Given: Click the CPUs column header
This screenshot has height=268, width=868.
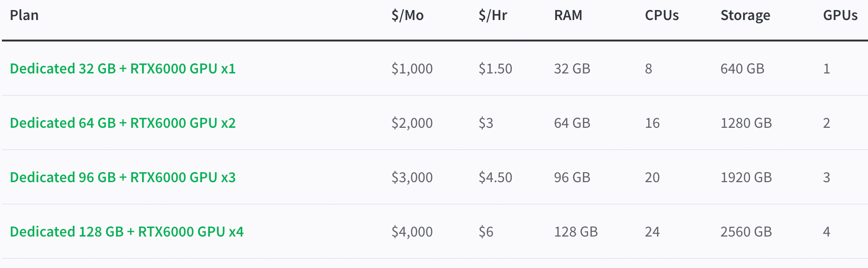Looking at the screenshot, I should click(662, 15).
